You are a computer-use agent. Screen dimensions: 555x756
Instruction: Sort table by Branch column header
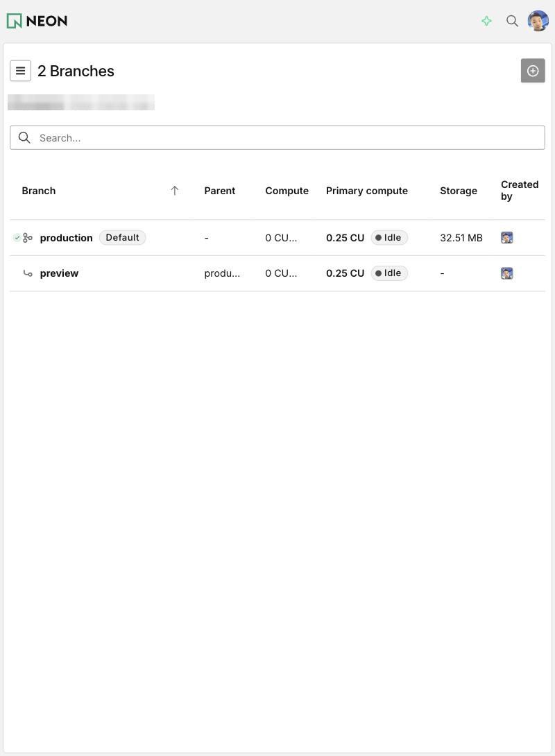(x=39, y=191)
